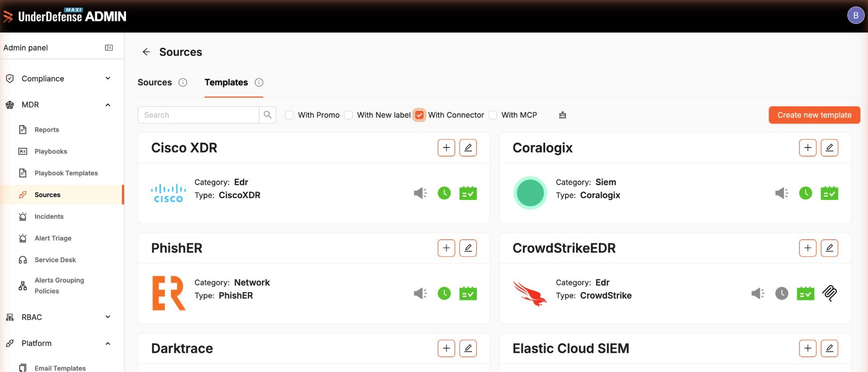Click the Darktrace card title

click(182, 349)
